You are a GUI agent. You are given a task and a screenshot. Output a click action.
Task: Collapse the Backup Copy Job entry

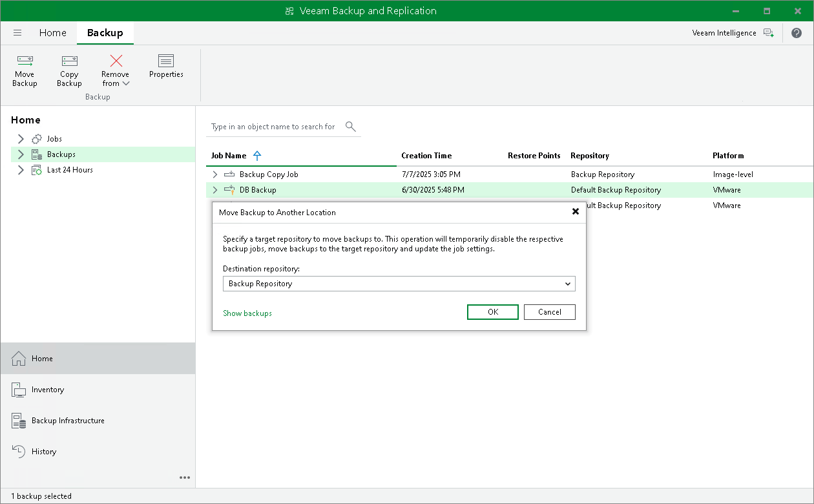pyautogui.click(x=214, y=174)
